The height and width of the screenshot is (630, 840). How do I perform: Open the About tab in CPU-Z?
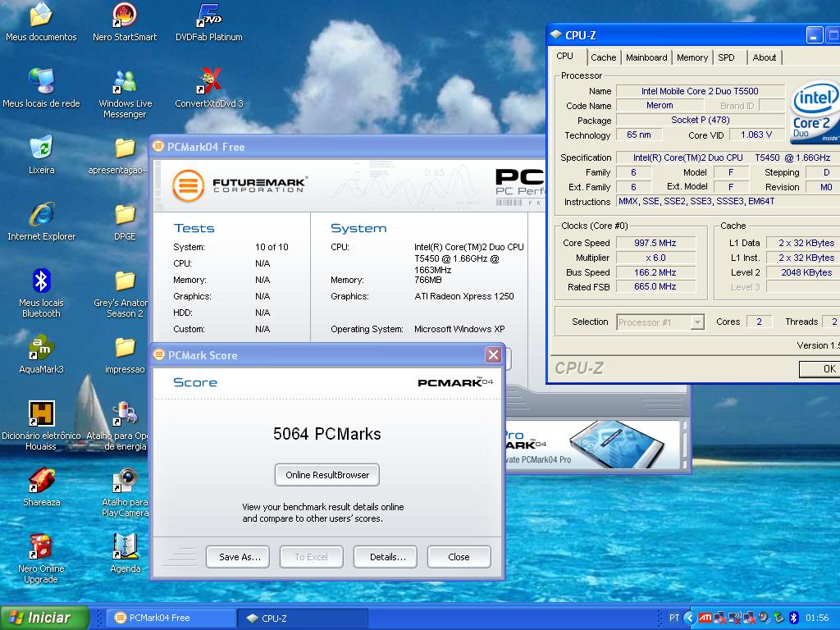(764, 57)
